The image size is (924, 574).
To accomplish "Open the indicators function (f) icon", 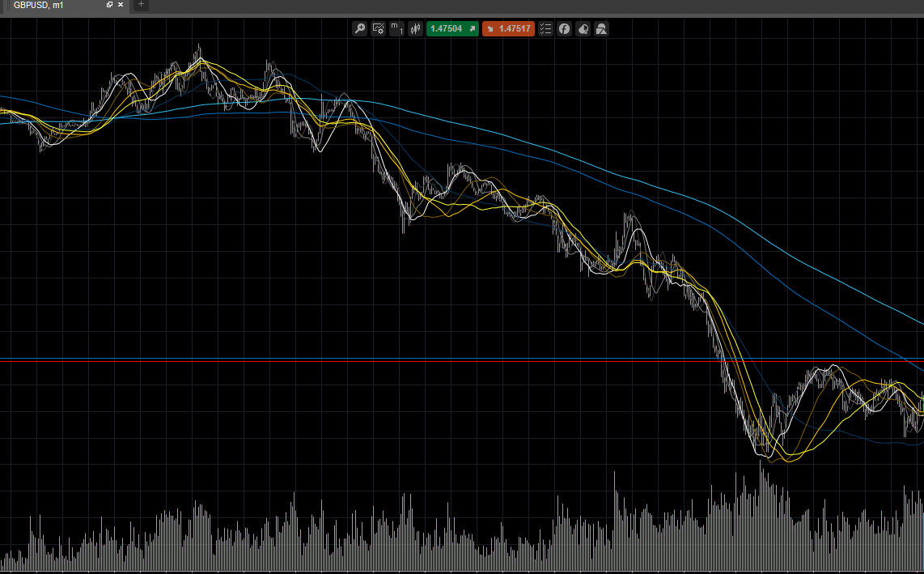I will coord(564,29).
